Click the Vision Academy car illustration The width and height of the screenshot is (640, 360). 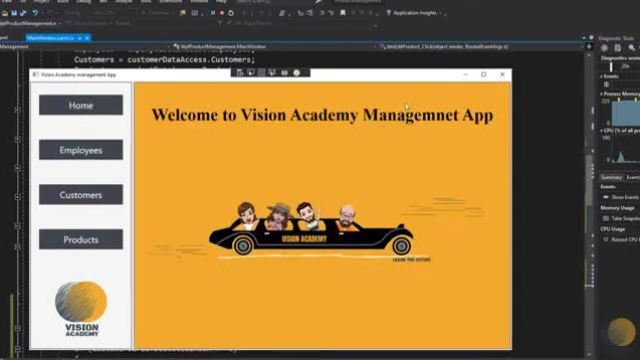[x=311, y=230]
